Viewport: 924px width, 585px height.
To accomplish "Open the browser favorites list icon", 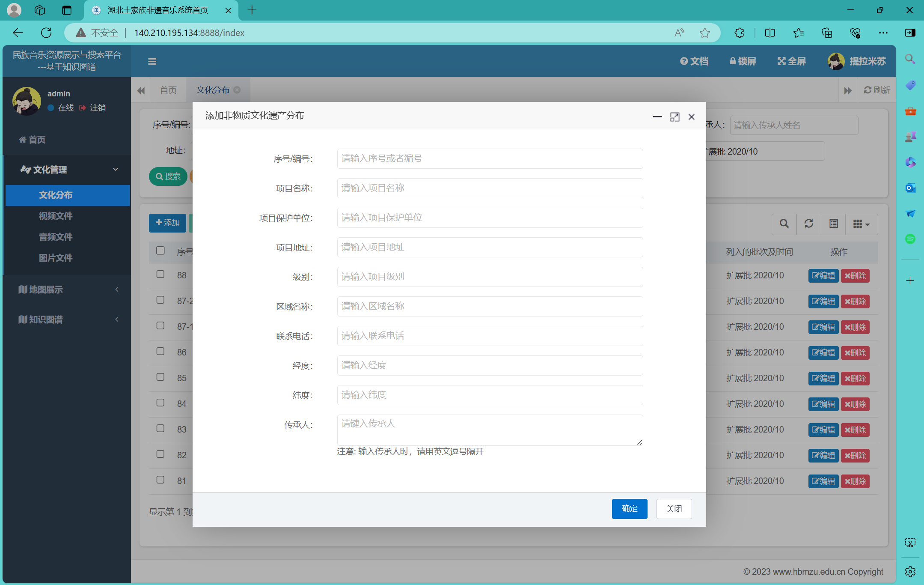I will pos(798,33).
